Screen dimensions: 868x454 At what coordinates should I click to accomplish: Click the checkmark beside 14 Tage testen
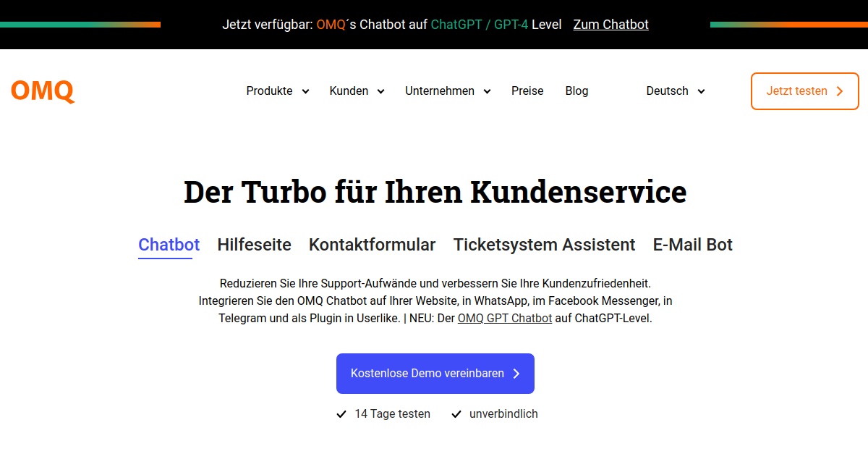pos(341,414)
